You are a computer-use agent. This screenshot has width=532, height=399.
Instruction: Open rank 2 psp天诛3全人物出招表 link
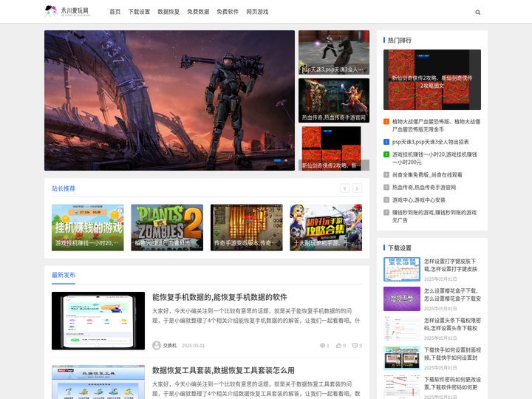(x=430, y=142)
